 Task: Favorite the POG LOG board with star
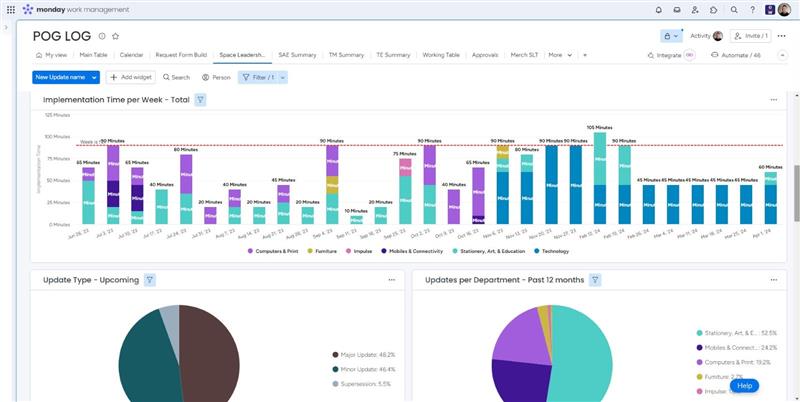[115, 35]
